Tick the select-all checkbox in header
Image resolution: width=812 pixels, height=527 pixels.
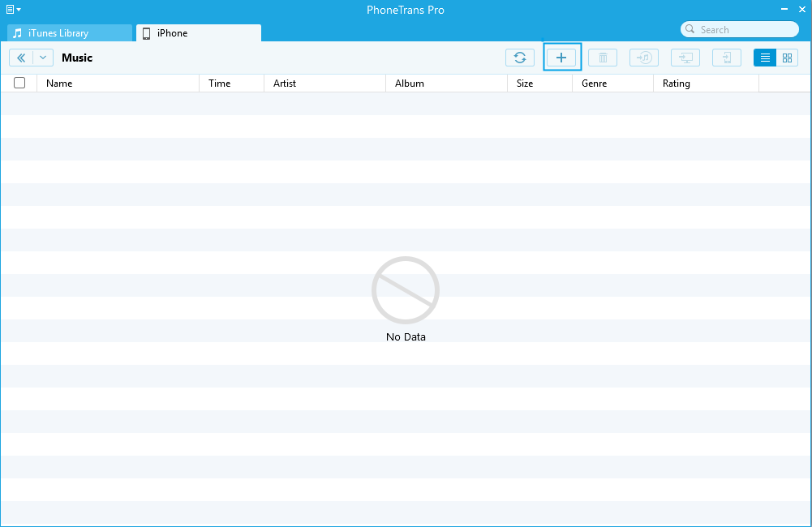19,83
